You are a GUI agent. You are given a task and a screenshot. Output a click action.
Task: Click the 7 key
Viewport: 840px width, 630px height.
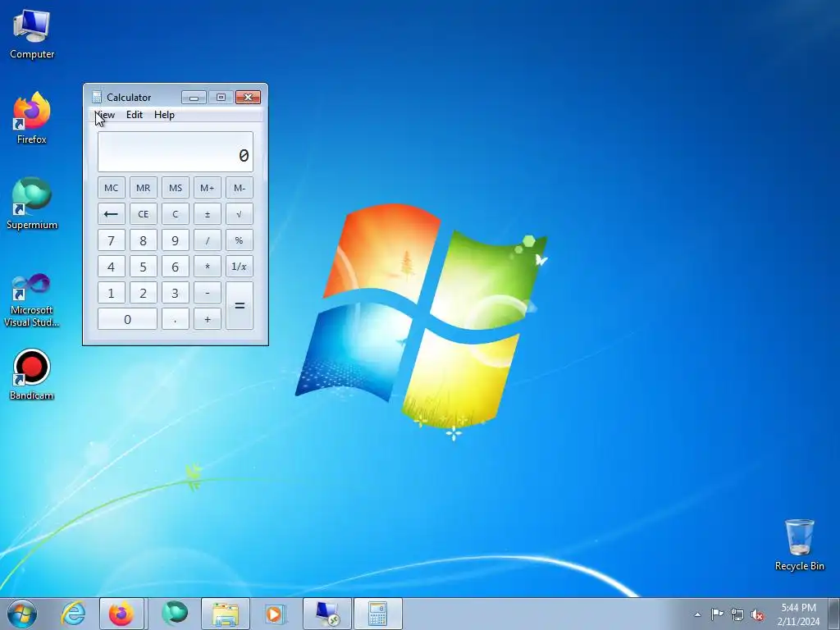[112, 240]
